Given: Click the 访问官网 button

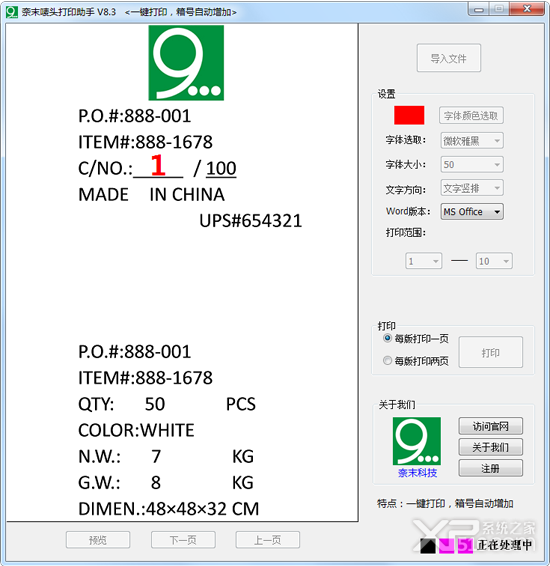Looking at the screenshot, I should [490, 426].
